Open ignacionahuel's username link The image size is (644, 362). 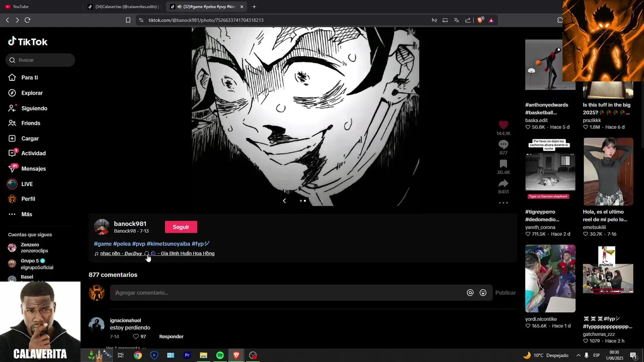click(125, 320)
